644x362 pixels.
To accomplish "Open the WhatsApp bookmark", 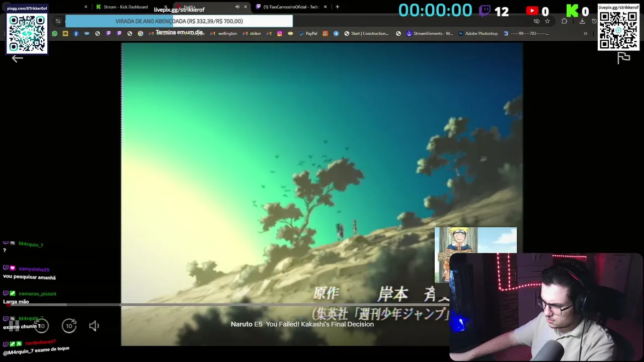I will (54, 34).
